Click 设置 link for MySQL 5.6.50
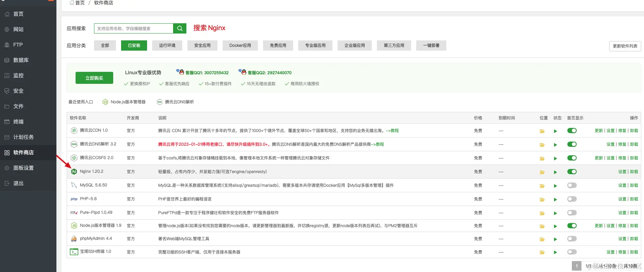644x272 pixels. click(622, 185)
